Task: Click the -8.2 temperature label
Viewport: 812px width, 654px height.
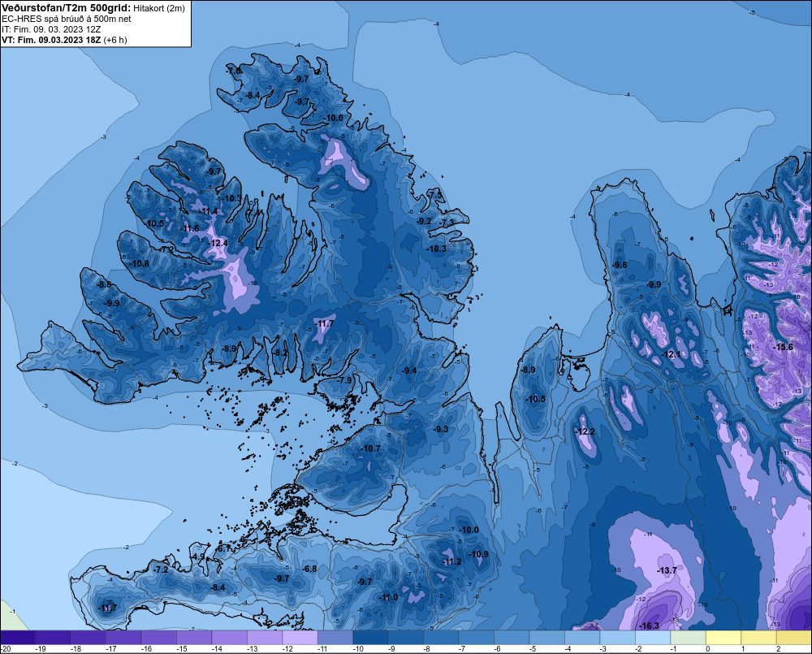Action: coord(280,353)
